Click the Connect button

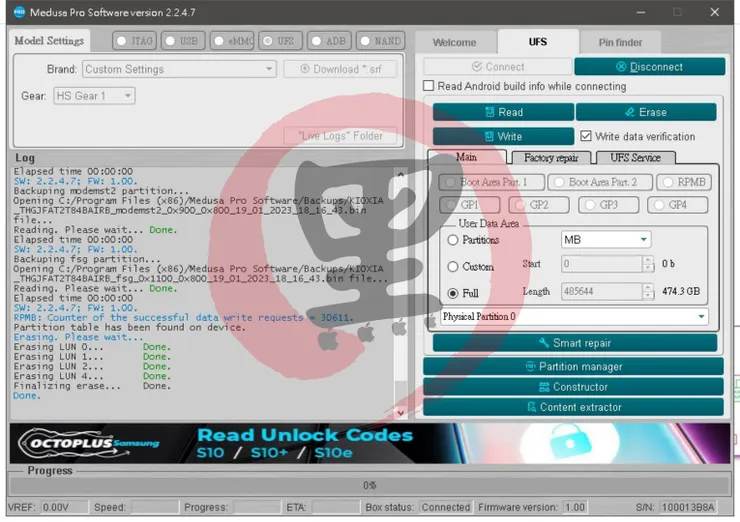(498, 67)
